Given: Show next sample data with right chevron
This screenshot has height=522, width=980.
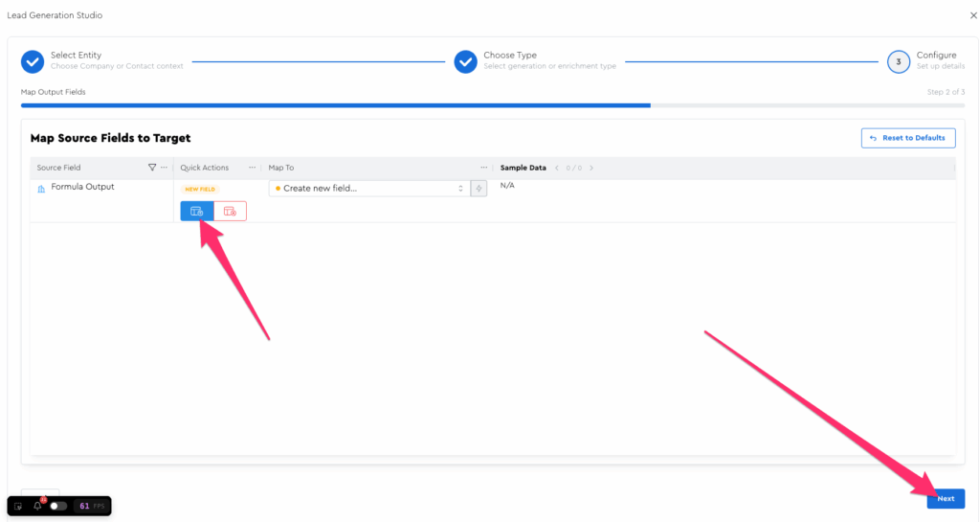Looking at the screenshot, I should (591, 168).
